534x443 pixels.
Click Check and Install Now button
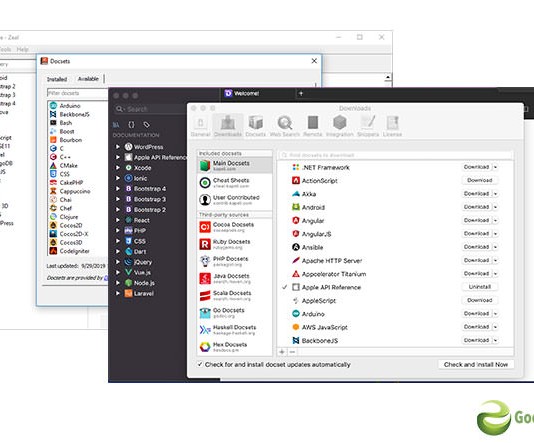476,364
